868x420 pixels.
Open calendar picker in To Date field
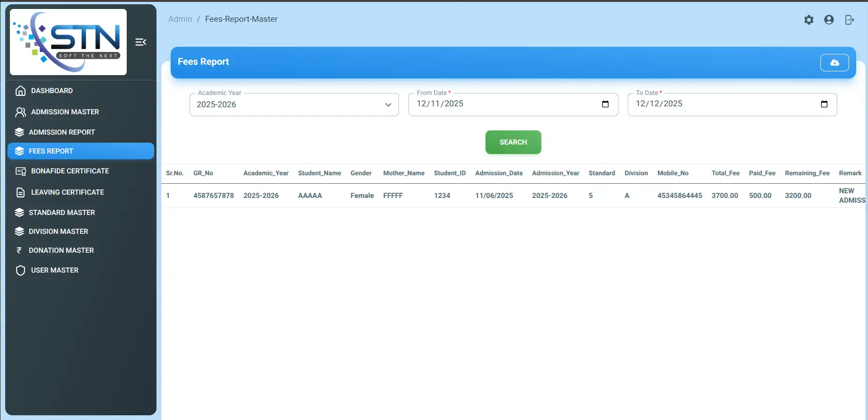(824, 104)
